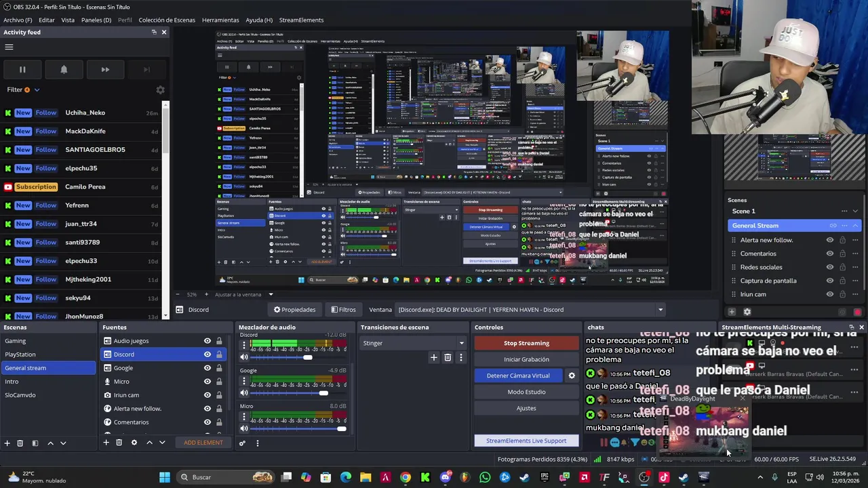This screenshot has height=488, width=868.
Task: Open source properties gear in Fuentes toolbar
Action: coord(134,443)
